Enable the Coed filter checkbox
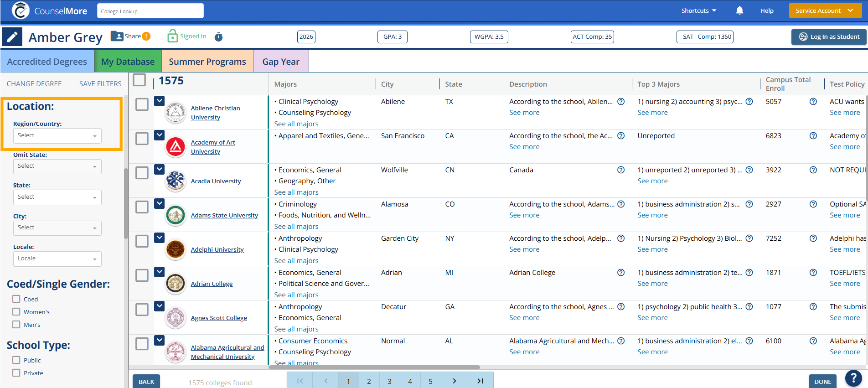Viewport: 868px width, 388px height. 16,299
